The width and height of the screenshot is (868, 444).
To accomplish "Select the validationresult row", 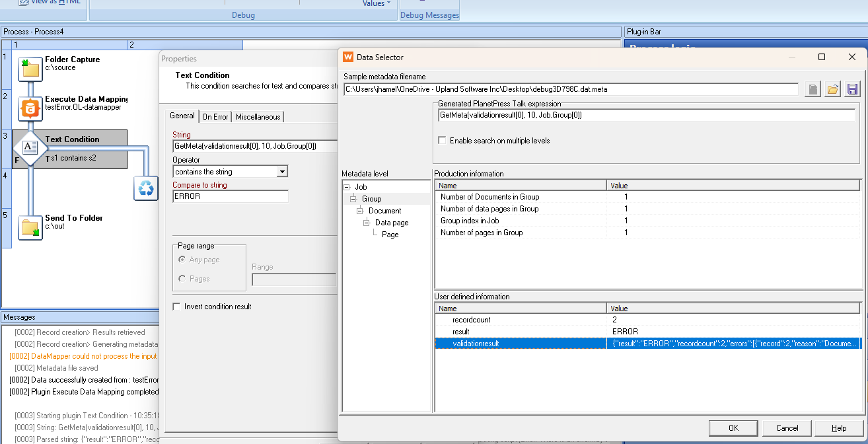I will tap(476, 344).
